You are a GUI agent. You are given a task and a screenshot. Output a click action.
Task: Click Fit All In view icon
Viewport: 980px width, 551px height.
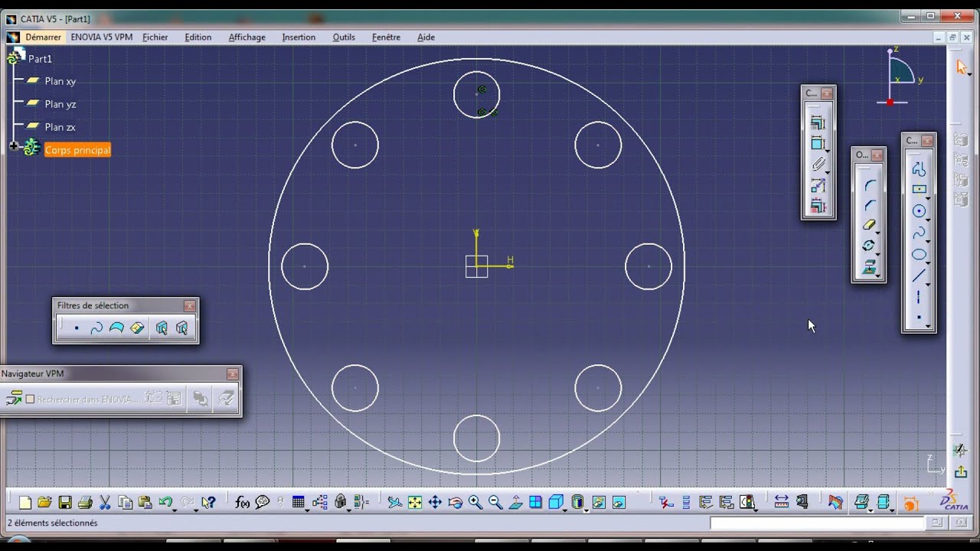pos(415,503)
